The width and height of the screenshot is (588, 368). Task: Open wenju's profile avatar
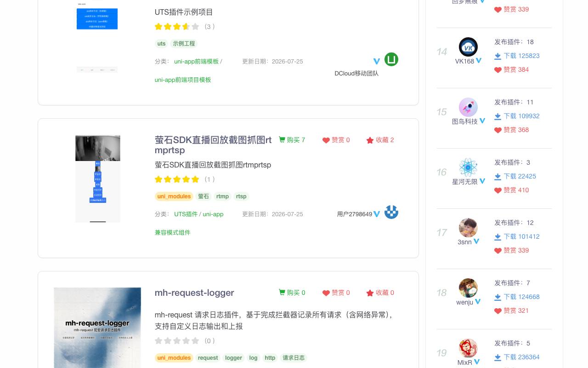coord(468,288)
